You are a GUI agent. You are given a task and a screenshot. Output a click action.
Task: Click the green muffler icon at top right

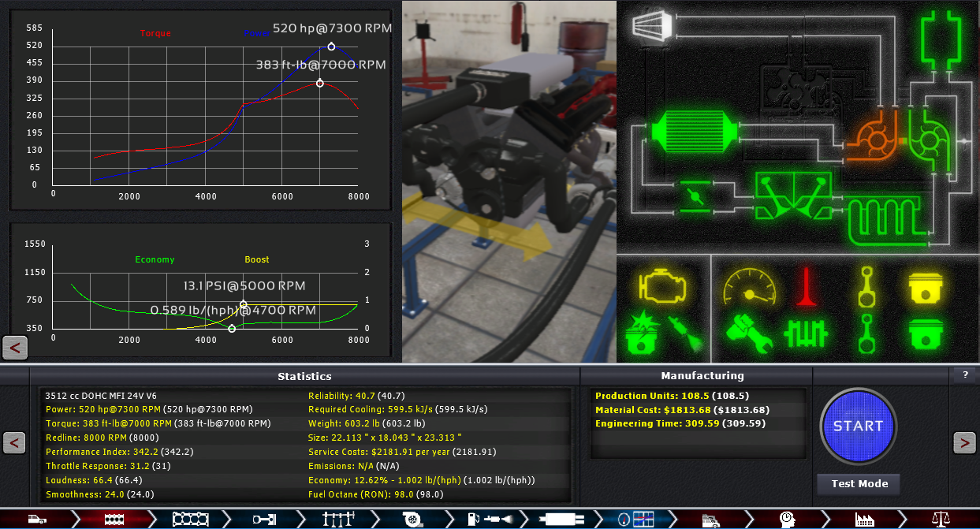point(941,38)
